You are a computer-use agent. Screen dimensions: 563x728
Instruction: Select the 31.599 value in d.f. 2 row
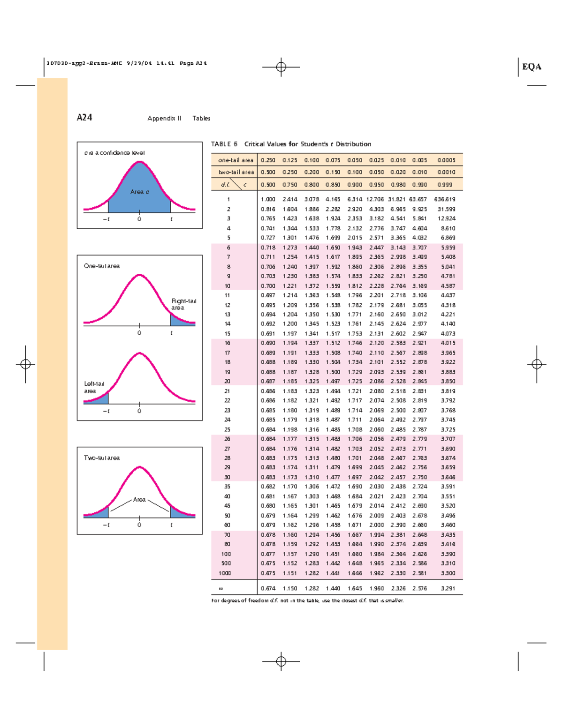pyautogui.click(x=447, y=210)
